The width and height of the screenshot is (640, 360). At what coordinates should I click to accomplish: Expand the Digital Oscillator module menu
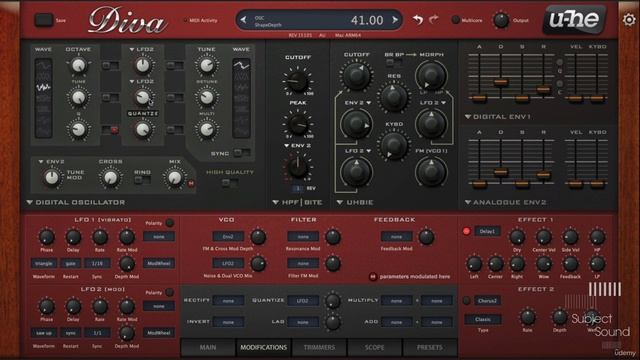pyautogui.click(x=76, y=202)
